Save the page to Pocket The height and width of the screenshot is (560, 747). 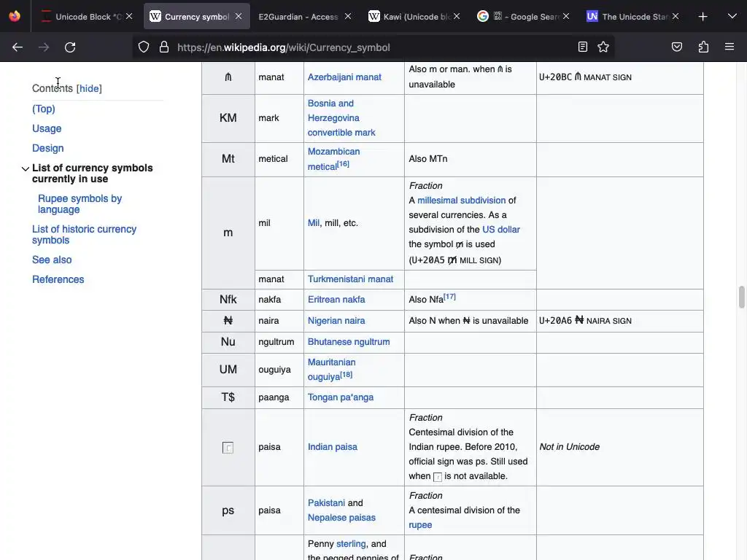(x=677, y=47)
